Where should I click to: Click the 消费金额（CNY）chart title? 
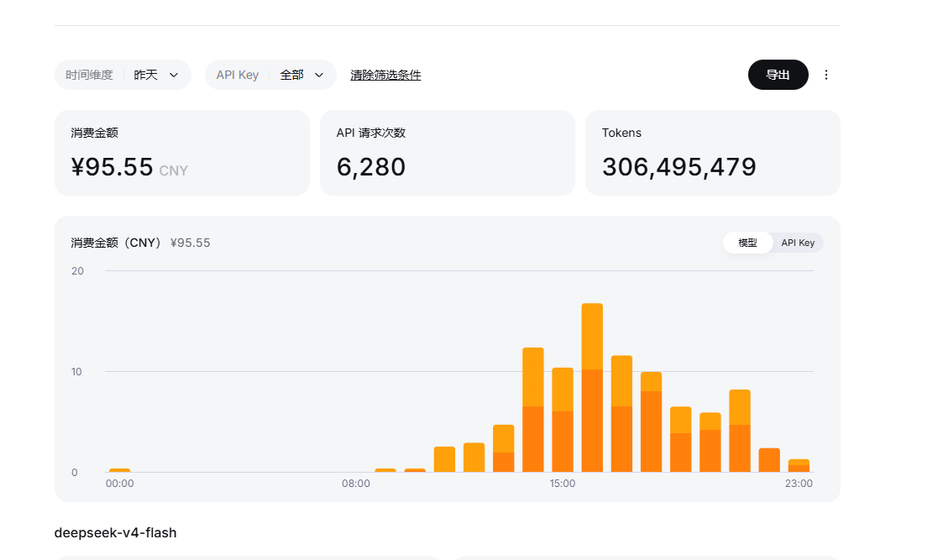[117, 243]
